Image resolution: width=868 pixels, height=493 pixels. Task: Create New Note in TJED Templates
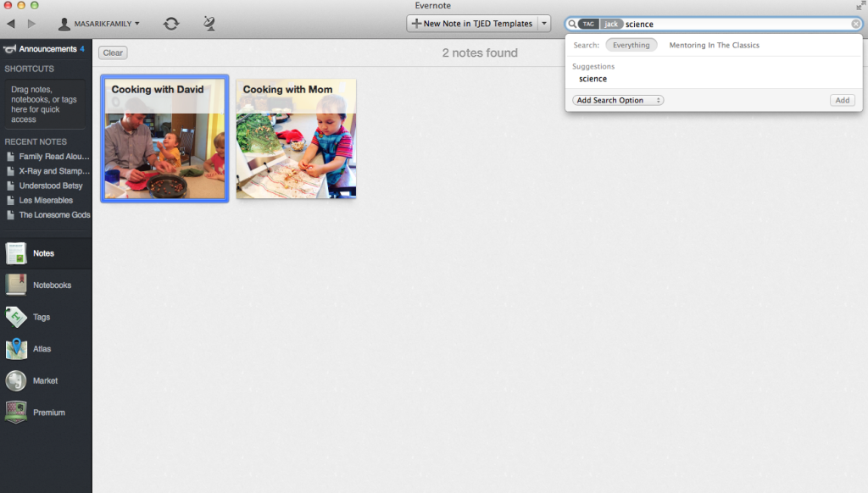pos(472,23)
